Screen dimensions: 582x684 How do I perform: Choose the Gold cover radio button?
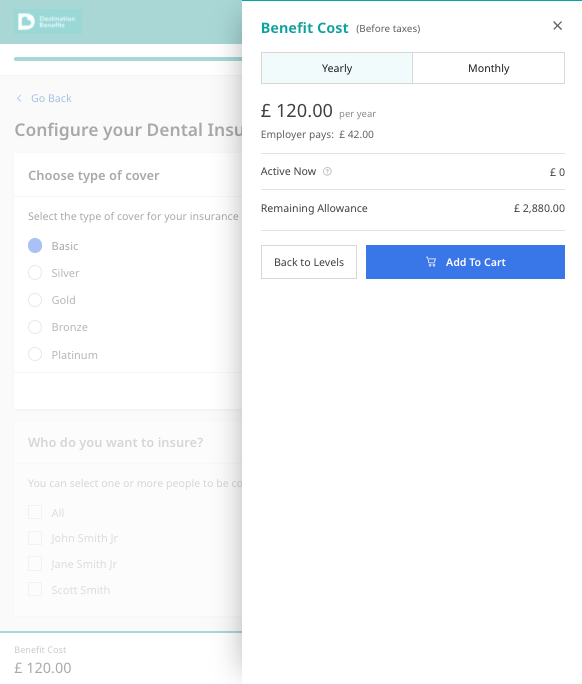[35, 300]
